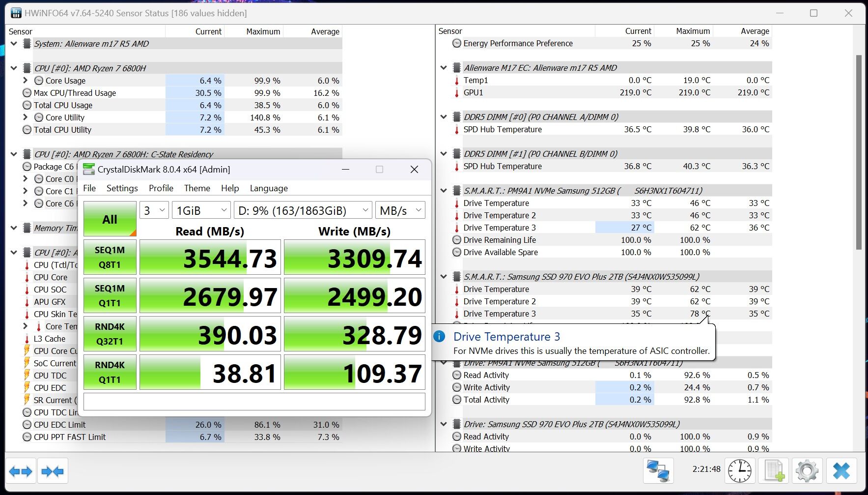Image resolution: width=868 pixels, height=495 pixels.
Task: Collapse S.M.A.R.T. PM9A1 NVMe Samsung group
Action: pos(444,191)
